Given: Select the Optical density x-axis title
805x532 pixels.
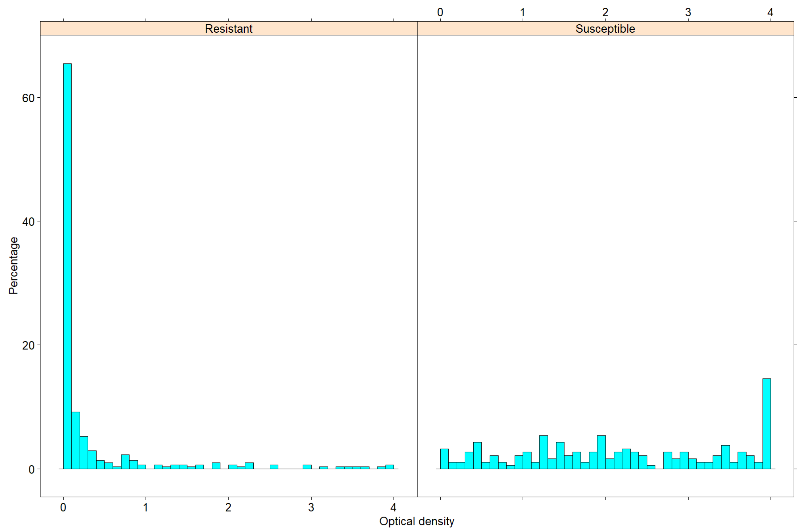Looking at the screenshot, I should (x=417, y=521).
